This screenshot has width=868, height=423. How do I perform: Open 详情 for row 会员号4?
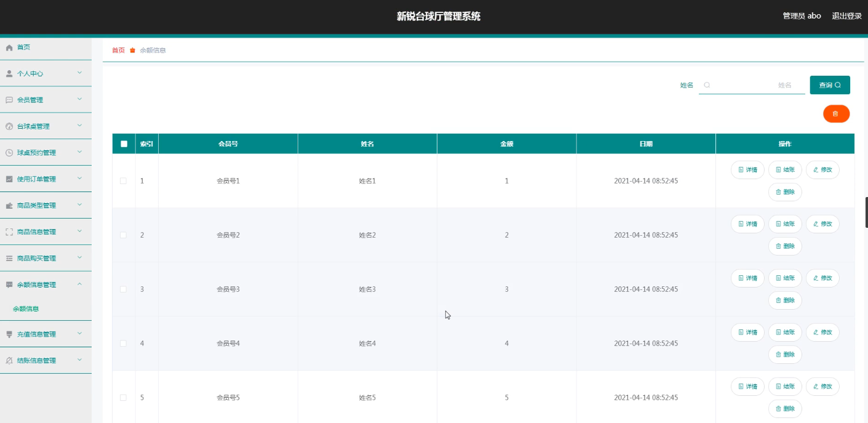click(747, 332)
